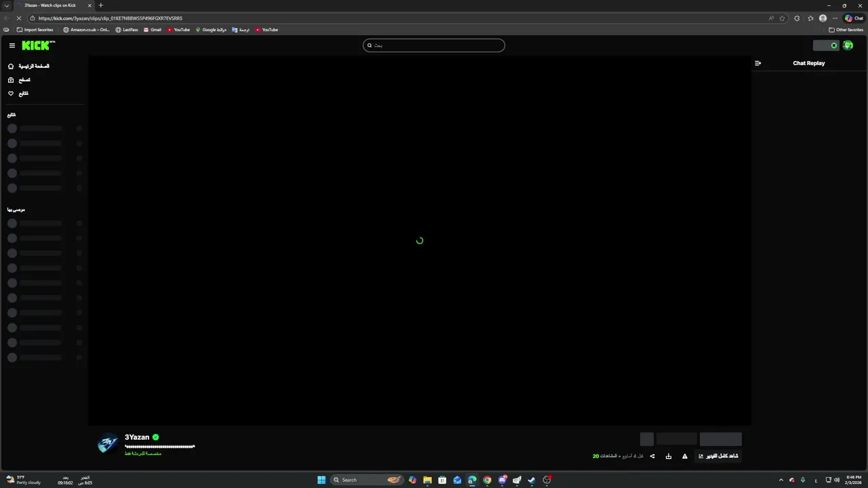
Task: Open LastPass bookmark
Action: [x=127, y=30]
